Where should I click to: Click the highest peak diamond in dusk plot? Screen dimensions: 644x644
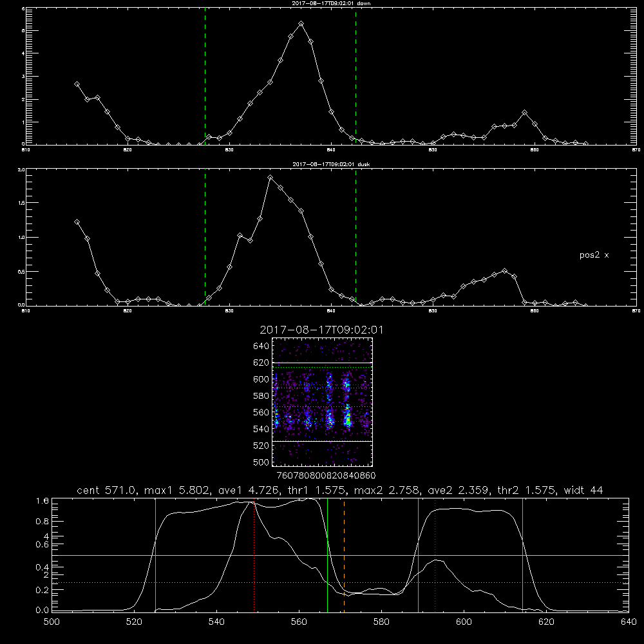click(270, 178)
